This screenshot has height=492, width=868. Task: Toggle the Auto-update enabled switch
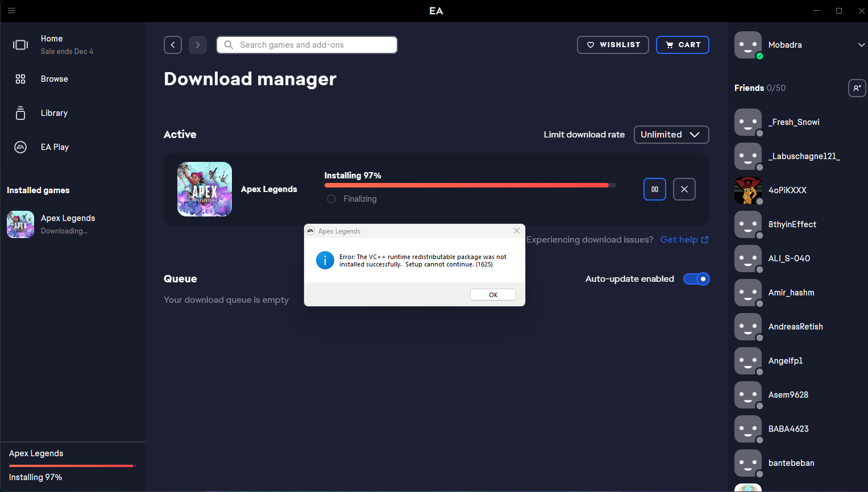696,279
